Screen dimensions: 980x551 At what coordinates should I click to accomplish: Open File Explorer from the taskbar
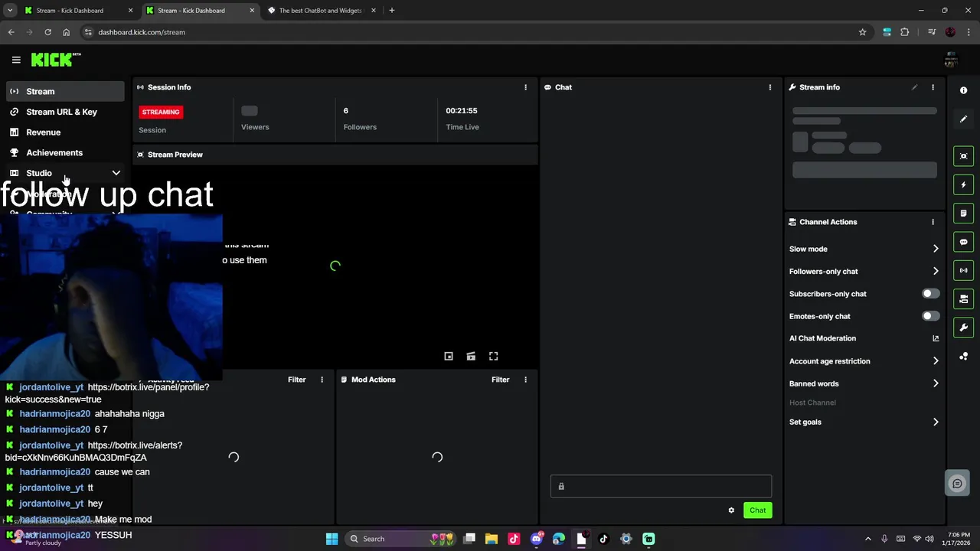pos(492,539)
